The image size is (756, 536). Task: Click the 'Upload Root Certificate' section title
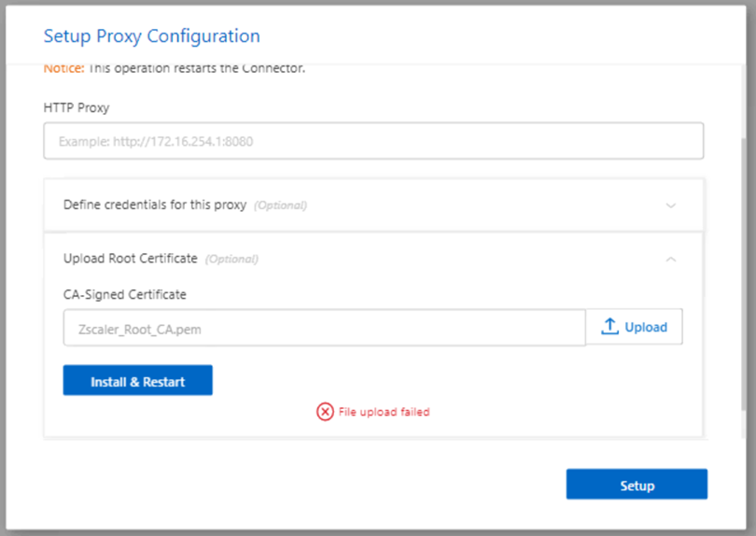pos(130,259)
